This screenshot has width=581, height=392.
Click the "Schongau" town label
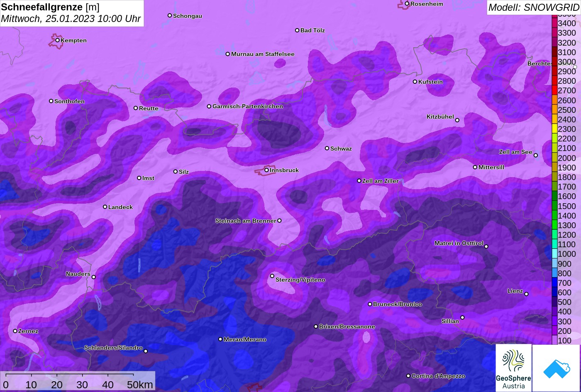point(188,16)
